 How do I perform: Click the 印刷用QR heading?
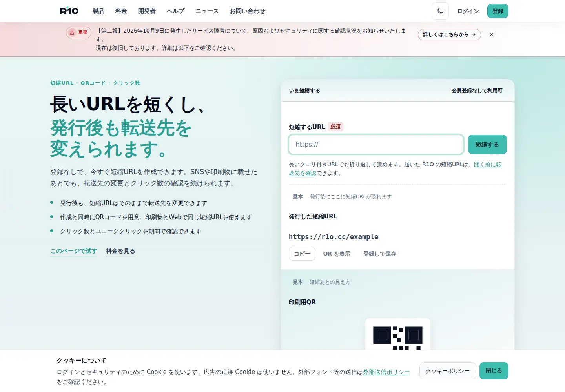[302, 302]
